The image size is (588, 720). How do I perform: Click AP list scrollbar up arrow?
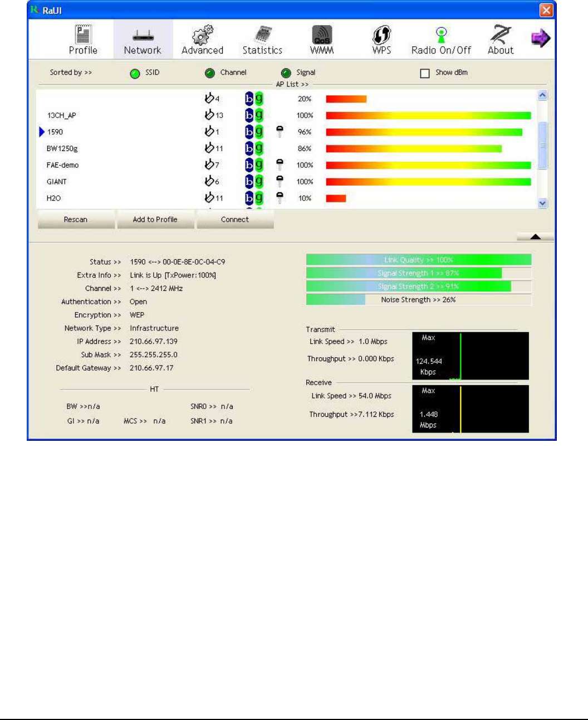543,95
